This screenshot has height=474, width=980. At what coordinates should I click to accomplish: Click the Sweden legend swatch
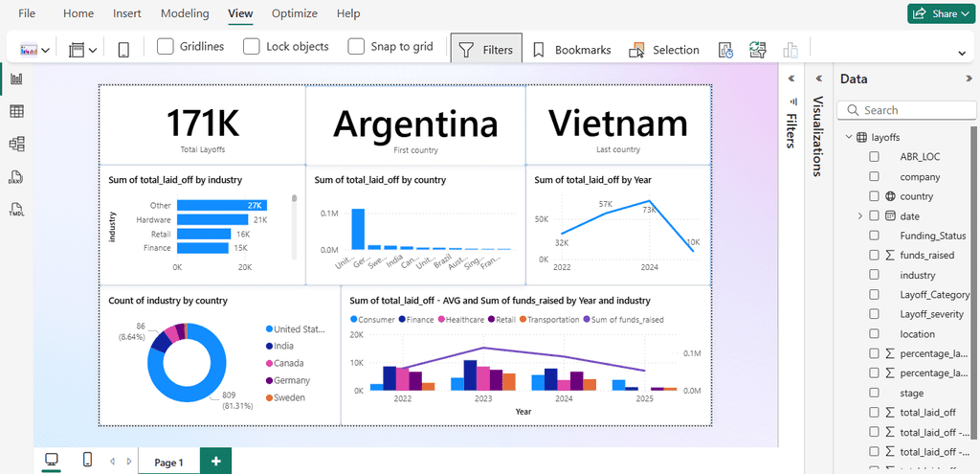pyautogui.click(x=269, y=397)
